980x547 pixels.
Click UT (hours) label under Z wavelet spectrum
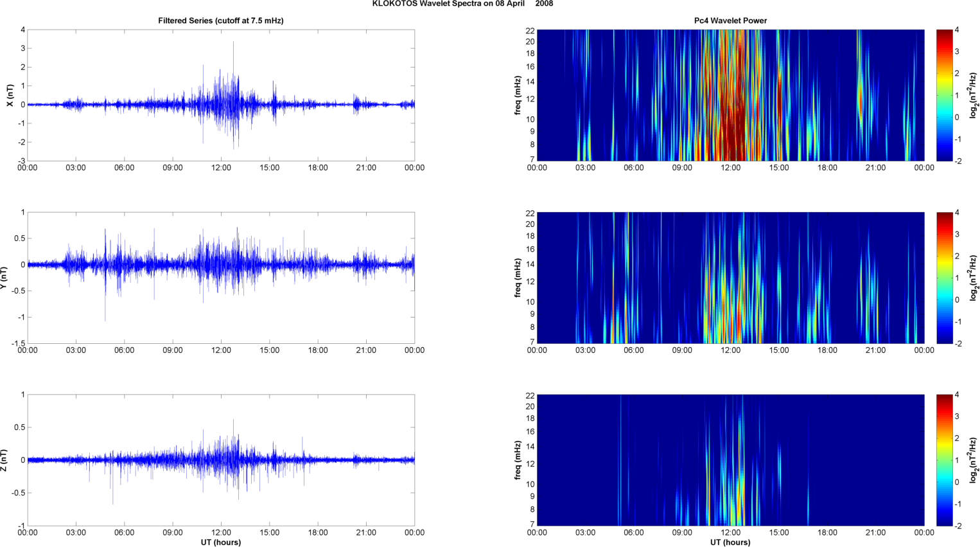730,542
